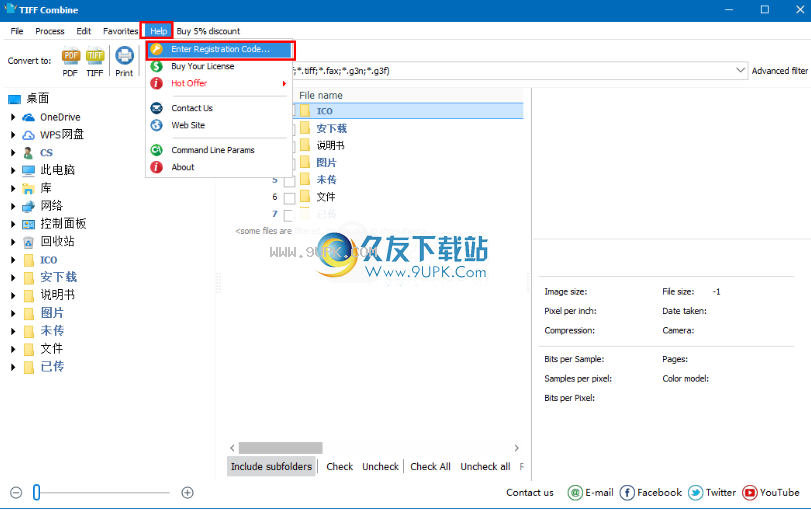Click the 回收站 recycle bin icon
The height and width of the screenshot is (510, 811).
28,242
